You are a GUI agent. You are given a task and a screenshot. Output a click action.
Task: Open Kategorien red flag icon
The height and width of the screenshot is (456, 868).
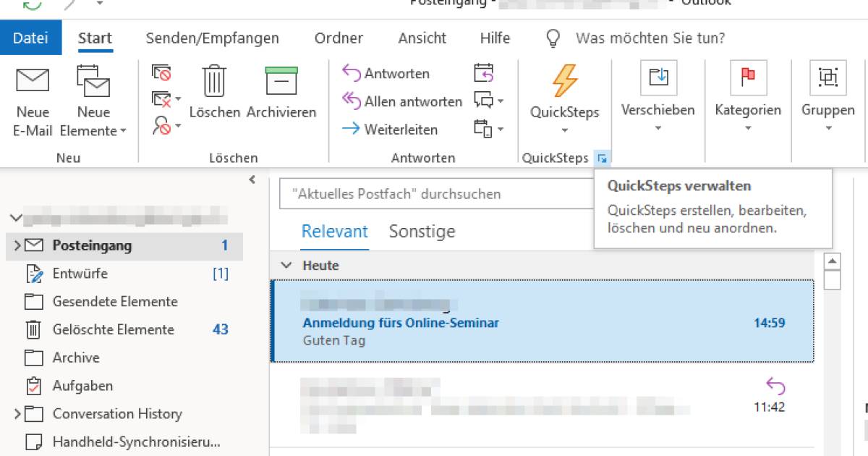point(748,77)
